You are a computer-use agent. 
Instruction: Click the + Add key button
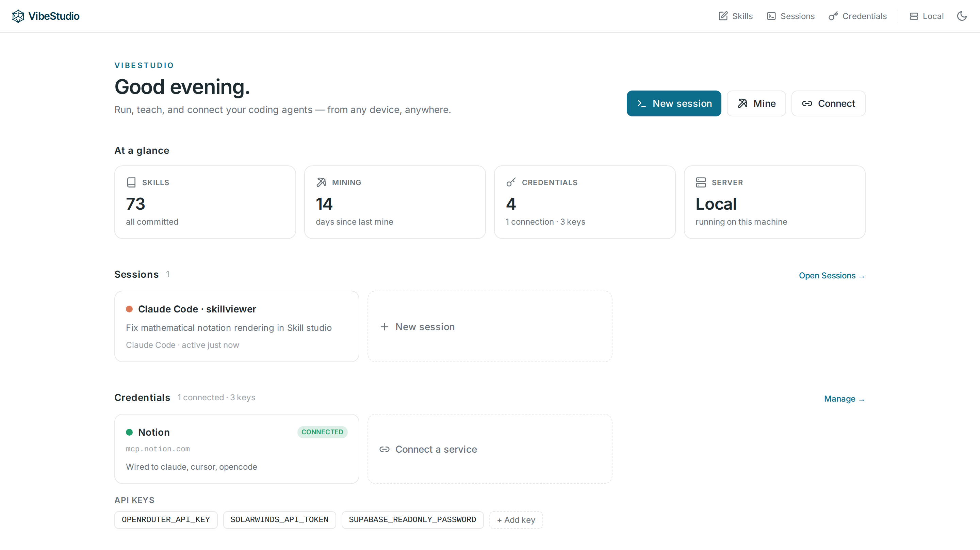click(516, 520)
